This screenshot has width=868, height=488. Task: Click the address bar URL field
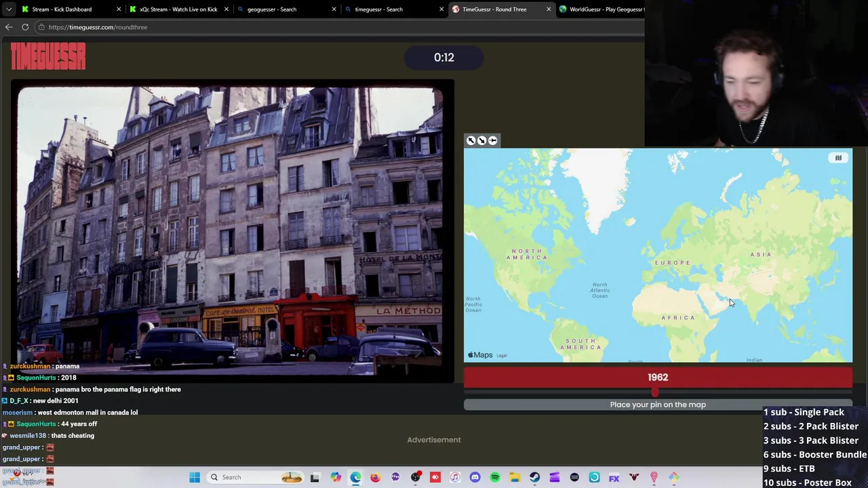coord(339,27)
